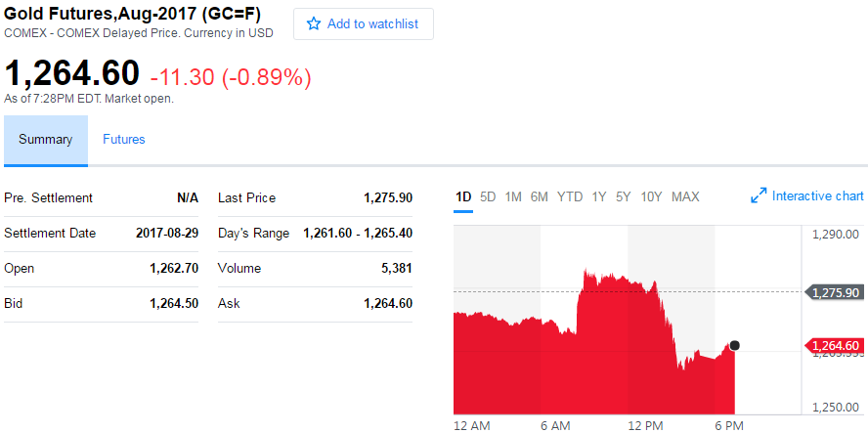Viewport: 868px width, 433px height.
Task: Select the YTD chart range
Action: click(x=570, y=196)
